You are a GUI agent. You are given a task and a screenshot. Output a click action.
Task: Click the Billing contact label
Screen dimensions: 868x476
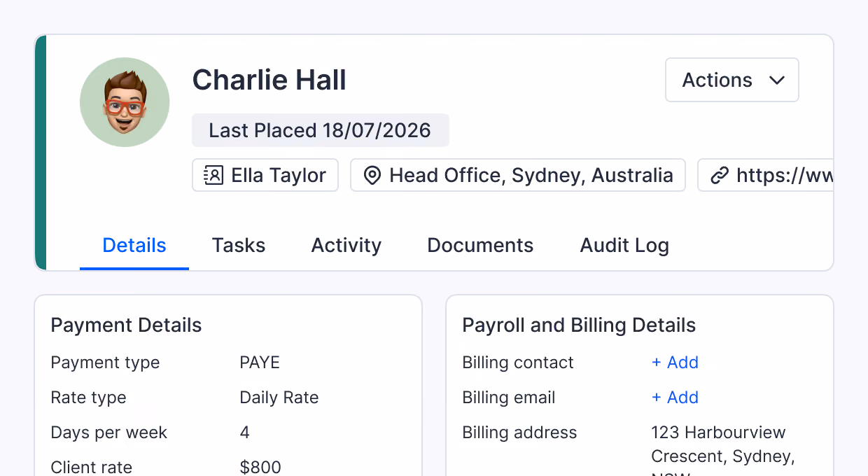click(x=518, y=363)
